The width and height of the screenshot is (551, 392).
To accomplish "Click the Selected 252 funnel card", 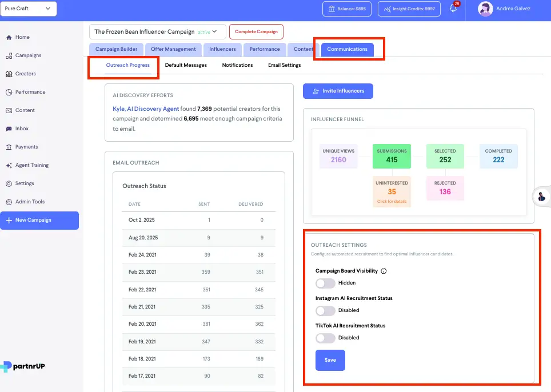I will tap(445, 156).
